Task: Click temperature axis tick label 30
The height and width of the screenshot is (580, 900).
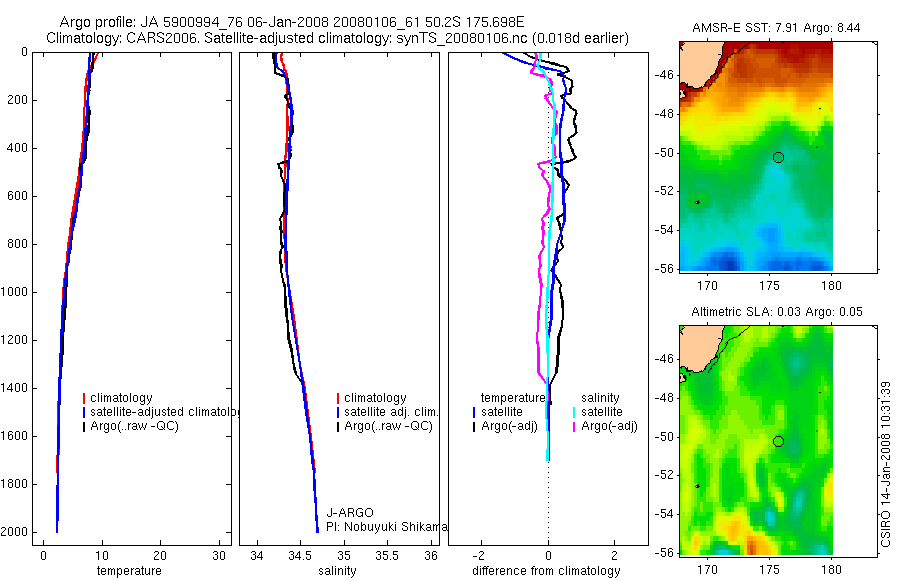Action: [x=219, y=556]
